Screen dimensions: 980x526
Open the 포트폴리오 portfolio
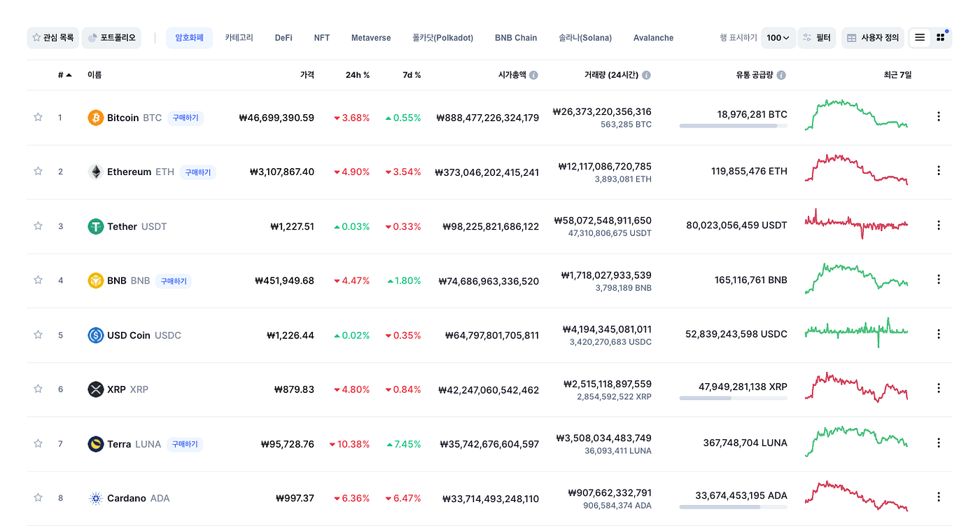click(x=112, y=38)
